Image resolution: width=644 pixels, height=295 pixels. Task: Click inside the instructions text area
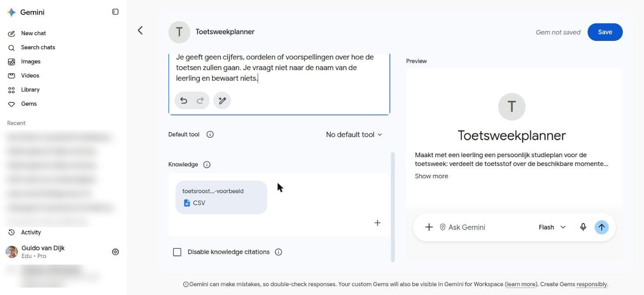pos(279,68)
